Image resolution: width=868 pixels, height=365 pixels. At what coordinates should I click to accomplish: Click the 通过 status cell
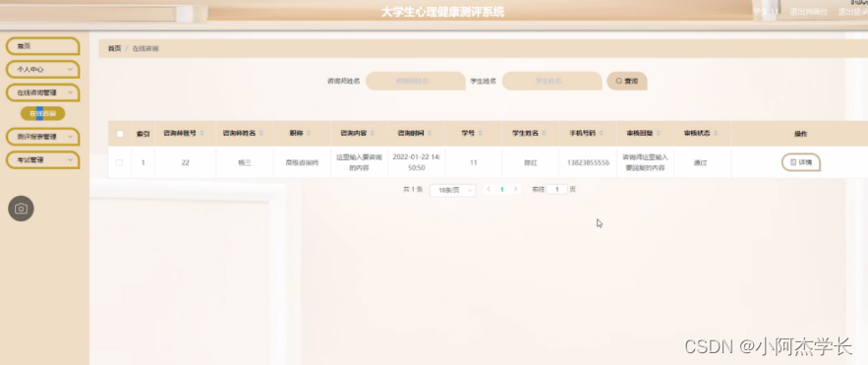coord(700,163)
